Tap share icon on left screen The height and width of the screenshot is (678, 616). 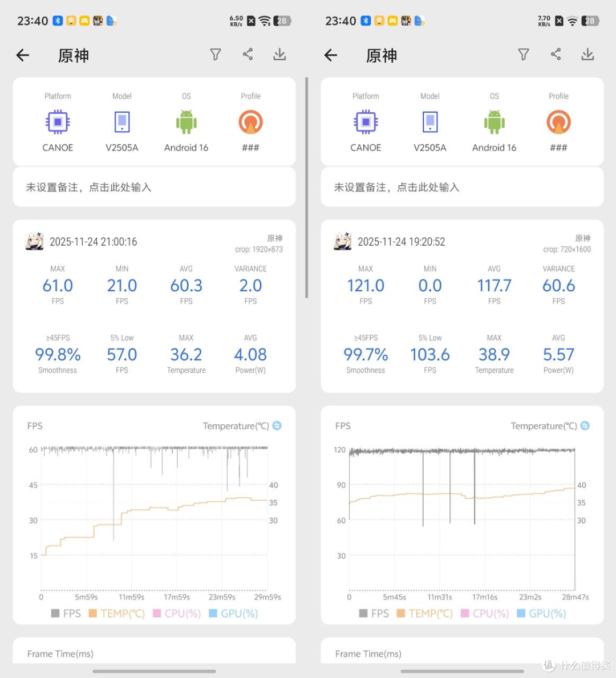(x=248, y=54)
